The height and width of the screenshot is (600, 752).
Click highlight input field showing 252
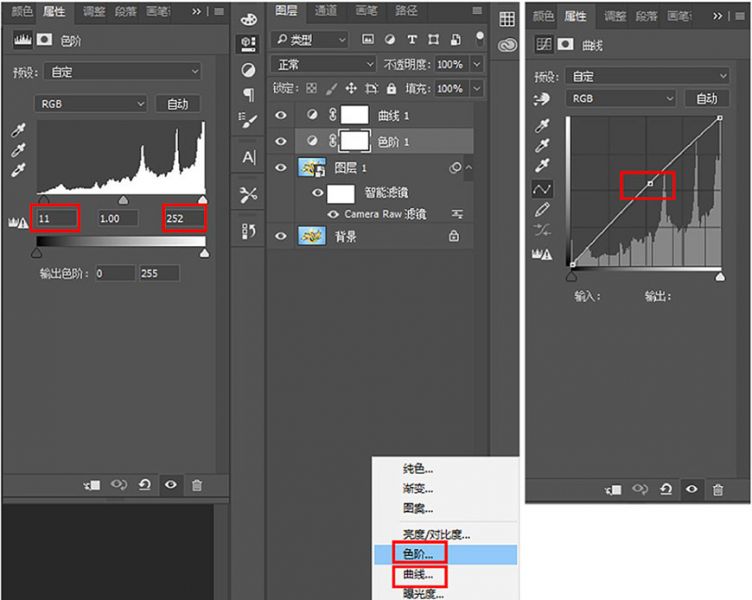click(x=184, y=219)
